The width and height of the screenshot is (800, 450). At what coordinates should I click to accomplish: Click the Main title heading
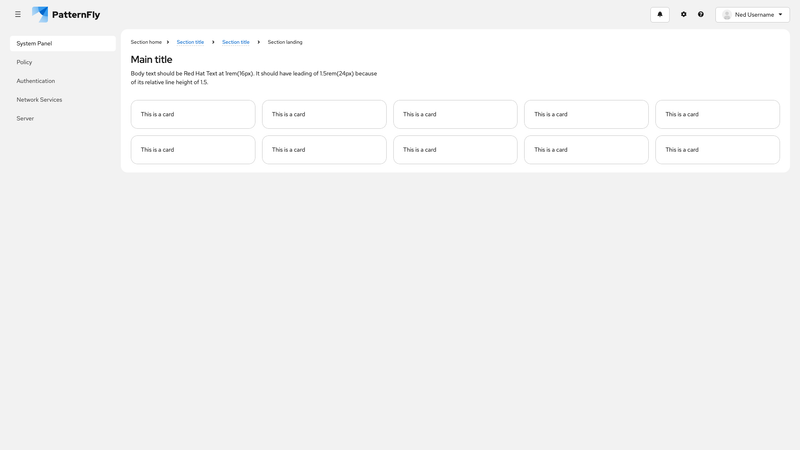tap(152, 60)
